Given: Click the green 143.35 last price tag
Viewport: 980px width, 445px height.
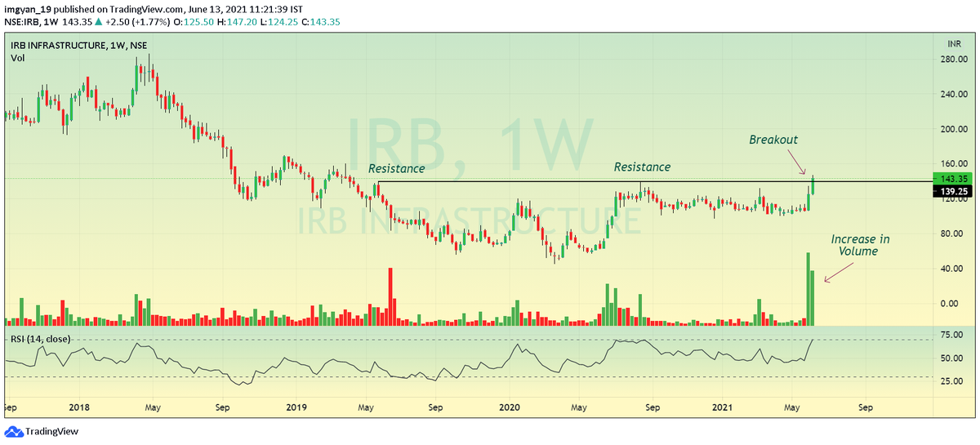Looking at the screenshot, I should 953,179.
